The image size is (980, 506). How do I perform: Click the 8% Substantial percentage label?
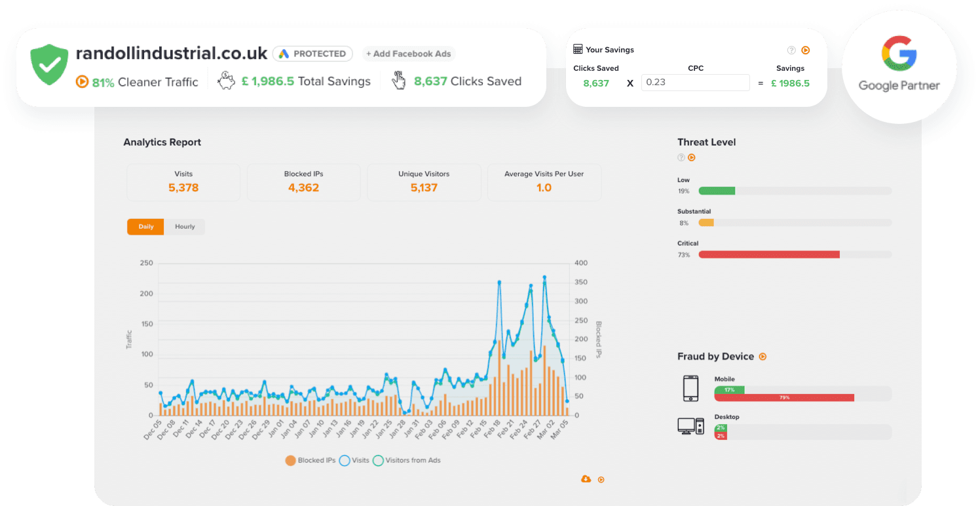[x=684, y=224]
